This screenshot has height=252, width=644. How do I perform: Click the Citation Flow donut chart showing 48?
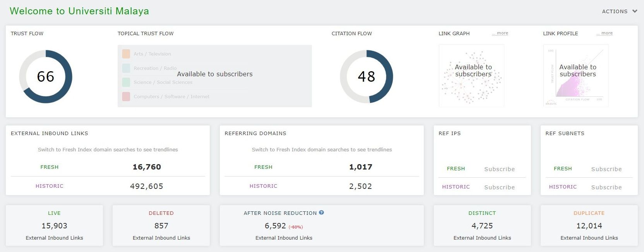(x=367, y=77)
